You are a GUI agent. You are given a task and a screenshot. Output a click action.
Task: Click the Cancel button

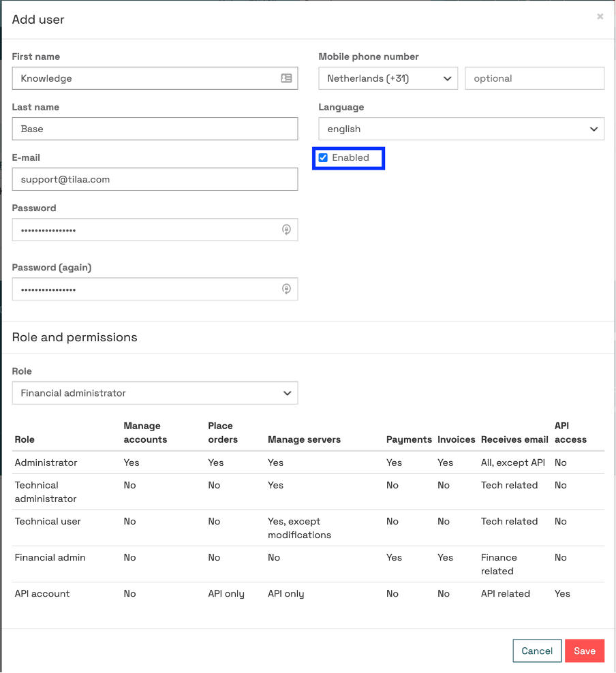(x=536, y=651)
